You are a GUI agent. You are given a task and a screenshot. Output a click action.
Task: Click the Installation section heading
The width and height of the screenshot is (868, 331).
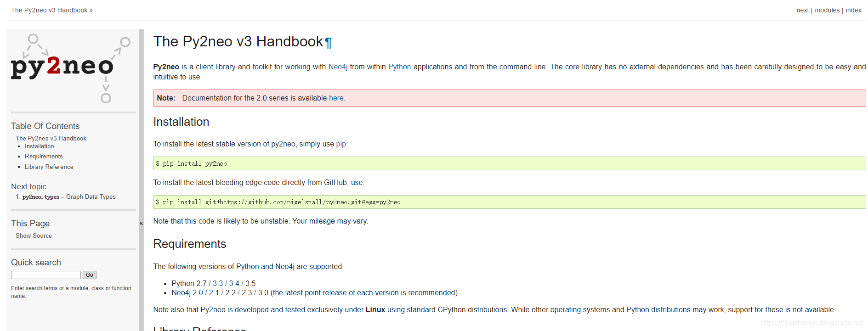[x=181, y=122]
